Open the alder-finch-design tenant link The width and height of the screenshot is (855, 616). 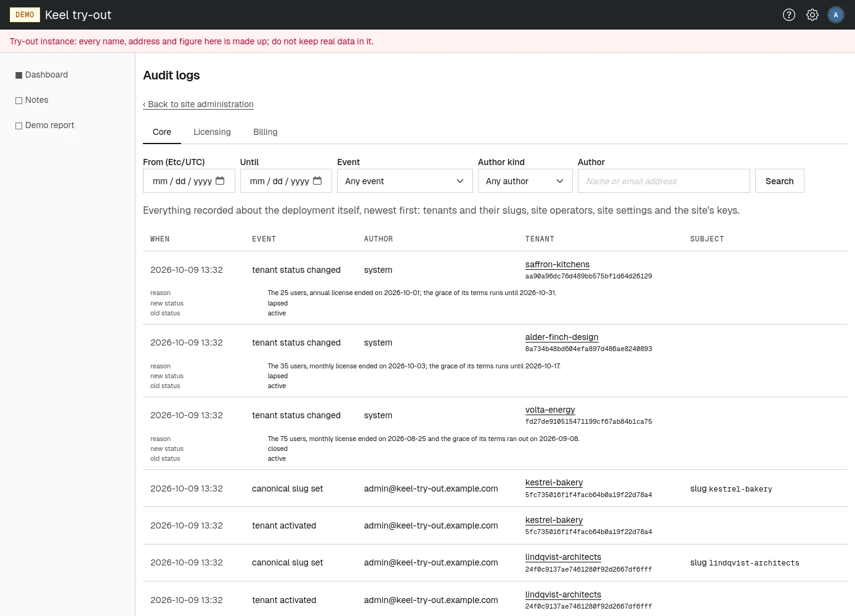(562, 337)
